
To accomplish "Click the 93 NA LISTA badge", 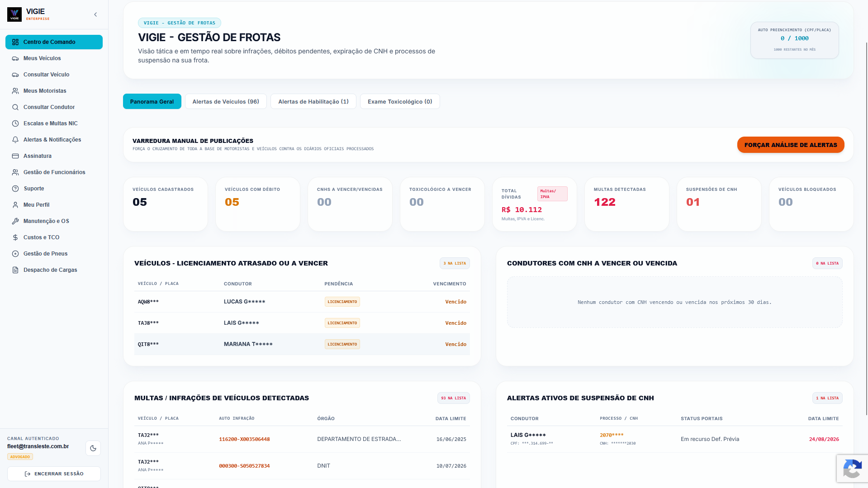I will click(x=454, y=398).
